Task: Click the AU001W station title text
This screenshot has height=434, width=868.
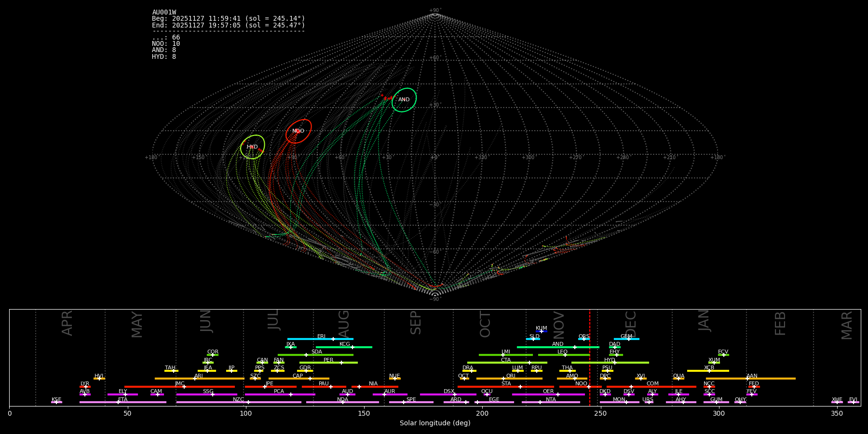Action: 164,13
